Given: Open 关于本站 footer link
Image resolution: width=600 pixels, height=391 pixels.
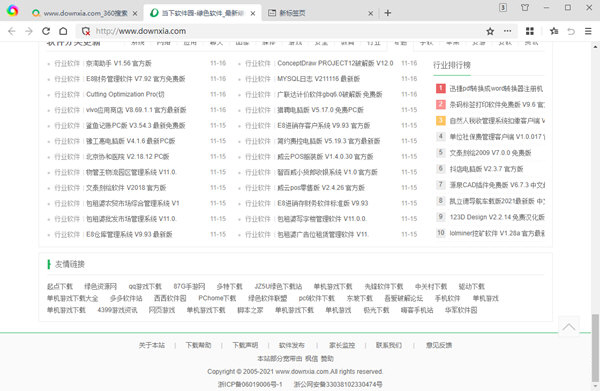Looking at the screenshot, I should tap(152, 345).
